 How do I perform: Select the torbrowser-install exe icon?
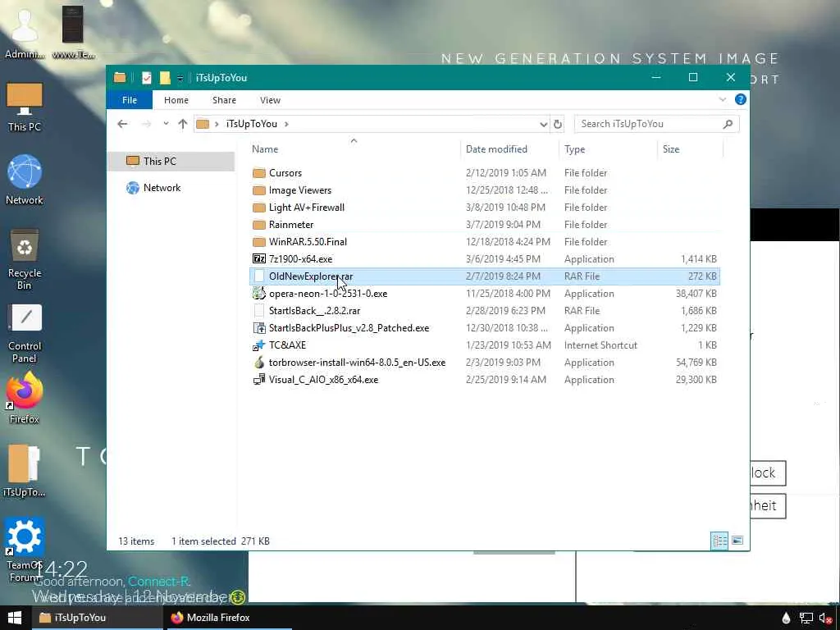click(258, 362)
